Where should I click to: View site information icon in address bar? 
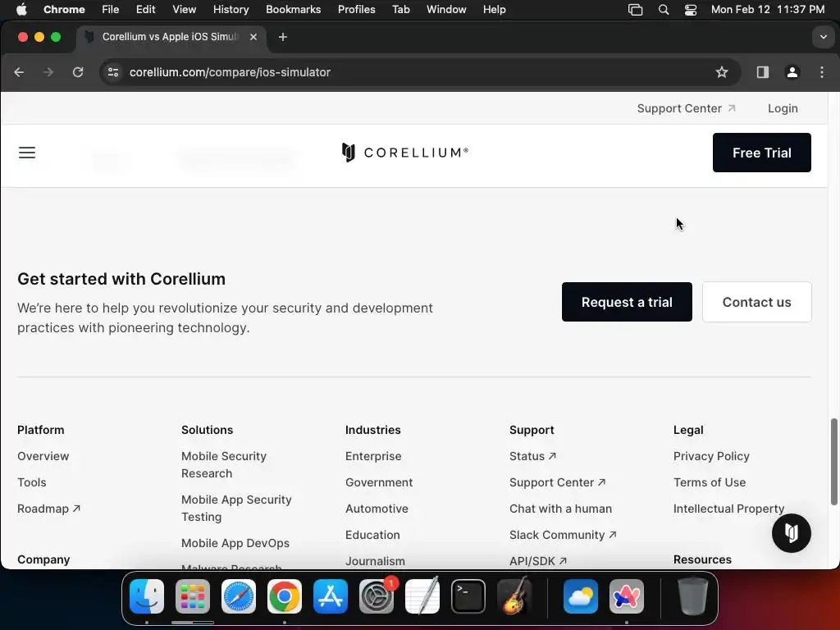click(x=113, y=72)
